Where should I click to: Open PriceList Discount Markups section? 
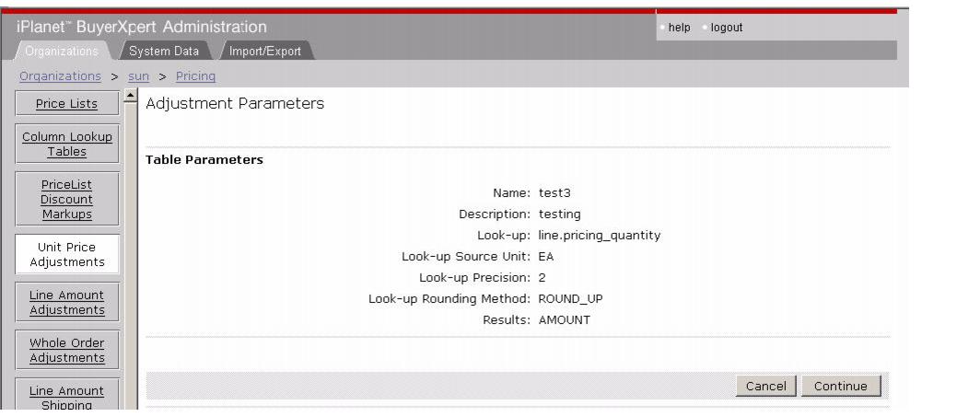pyautogui.click(x=67, y=199)
